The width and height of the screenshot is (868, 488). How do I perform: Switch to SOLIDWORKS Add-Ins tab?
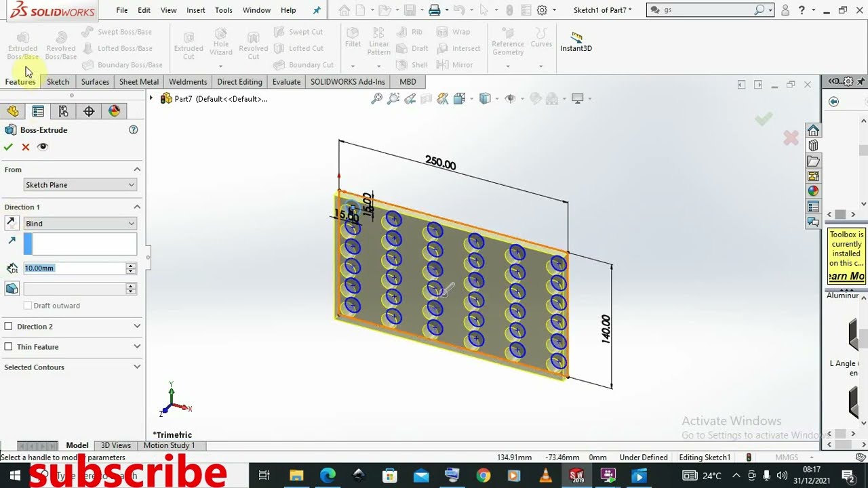pyautogui.click(x=348, y=82)
